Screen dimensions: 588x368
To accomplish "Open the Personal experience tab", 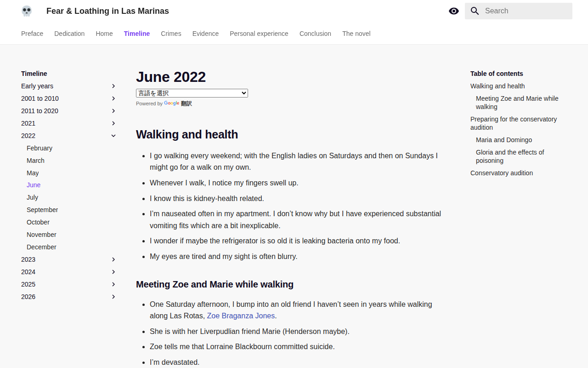I will (x=259, y=34).
